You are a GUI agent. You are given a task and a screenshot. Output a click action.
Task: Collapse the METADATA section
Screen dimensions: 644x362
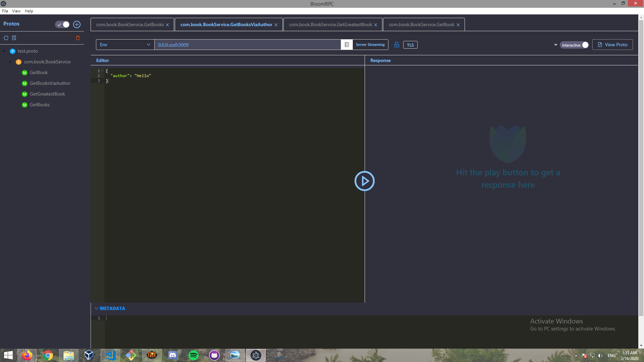tap(97, 308)
